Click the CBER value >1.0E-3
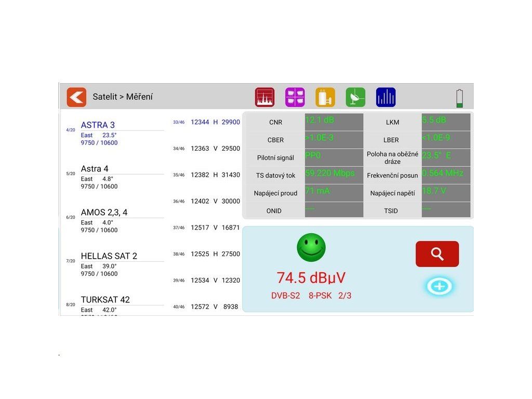This screenshot has width=532, height=399. coord(334,140)
